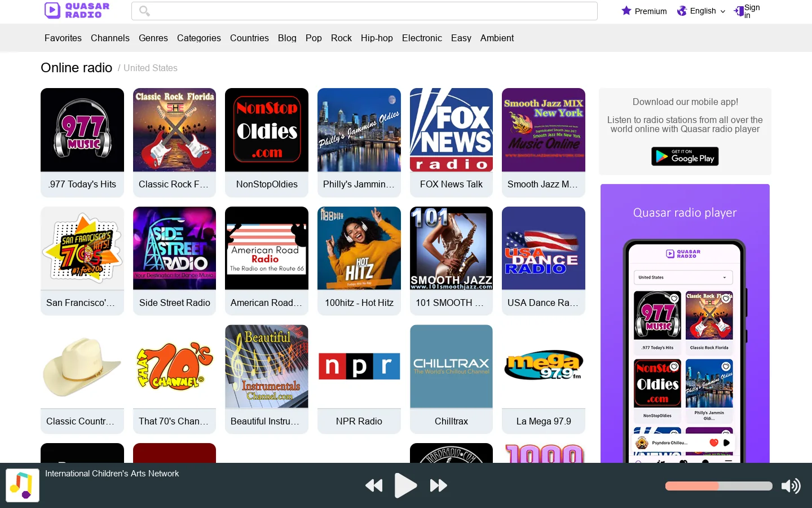Click the Side Street Radio card title
The height and width of the screenshot is (508, 812).
tap(175, 303)
